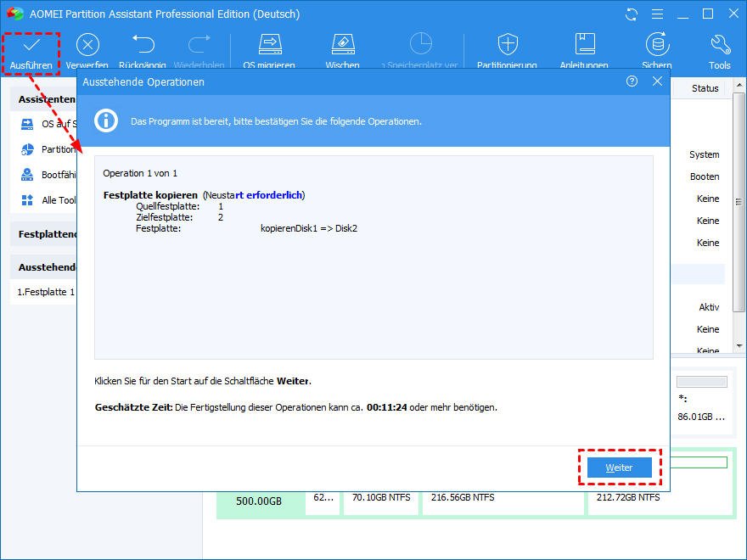Click the partition list scrollbar thumb
The image size is (747, 560).
pos(739,202)
